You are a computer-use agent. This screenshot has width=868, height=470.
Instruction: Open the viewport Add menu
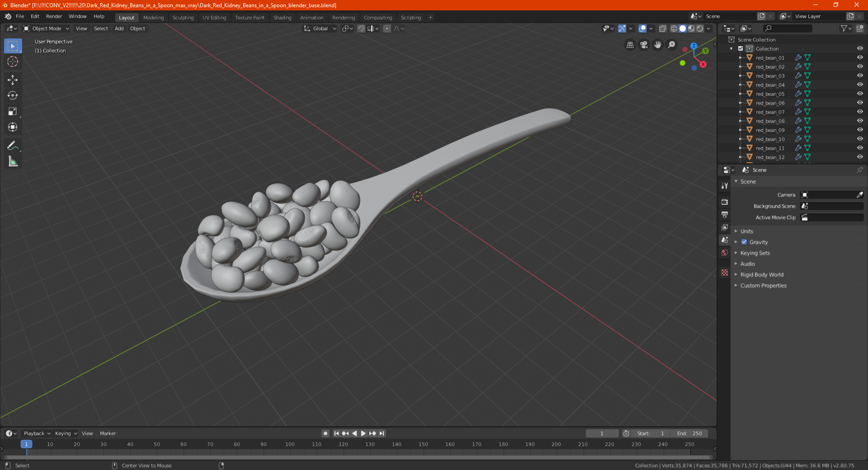[x=119, y=28]
